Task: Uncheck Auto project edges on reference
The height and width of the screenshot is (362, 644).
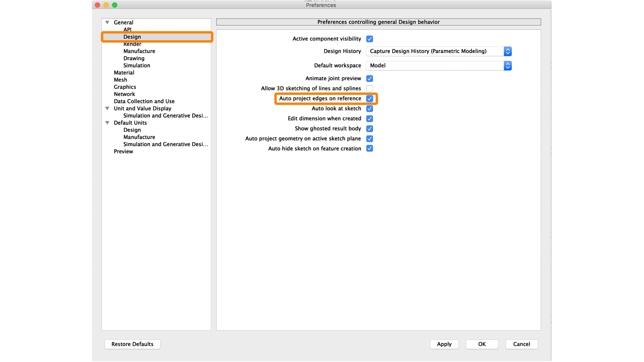Action: click(x=369, y=99)
